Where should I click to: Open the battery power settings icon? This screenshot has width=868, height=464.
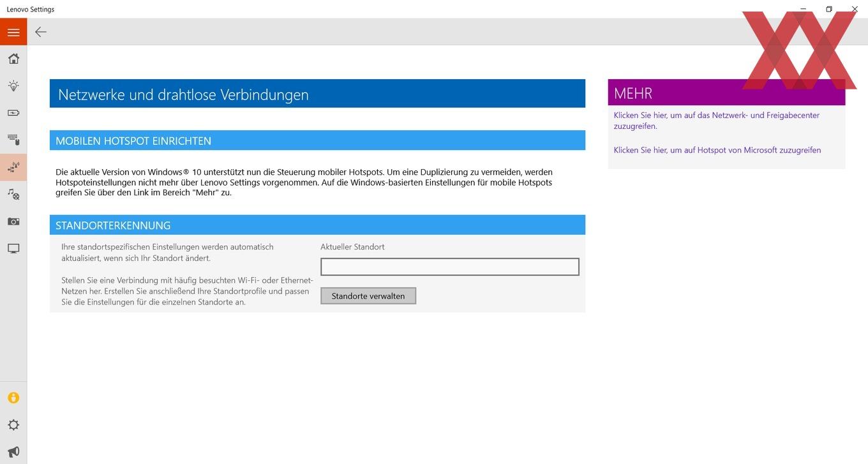click(x=13, y=113)
